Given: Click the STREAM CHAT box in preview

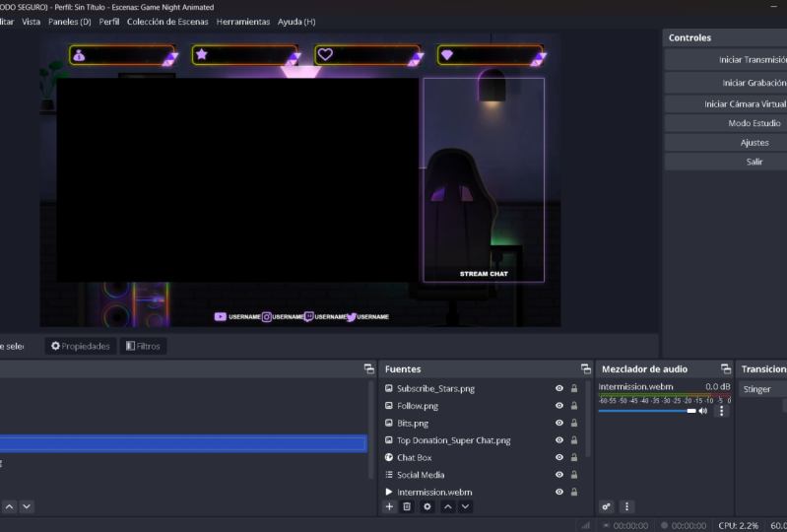Looking at the screenshot, I should [484, 179].
